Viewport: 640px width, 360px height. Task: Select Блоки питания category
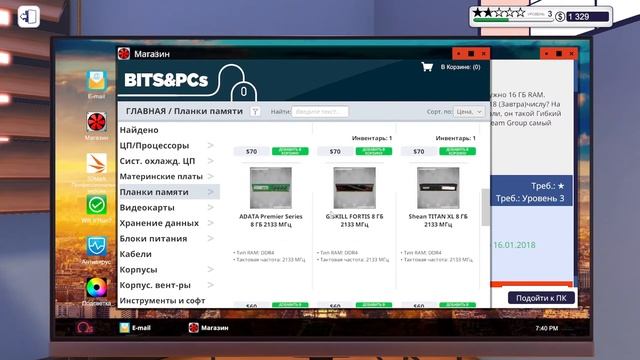(x=153, y=238)
